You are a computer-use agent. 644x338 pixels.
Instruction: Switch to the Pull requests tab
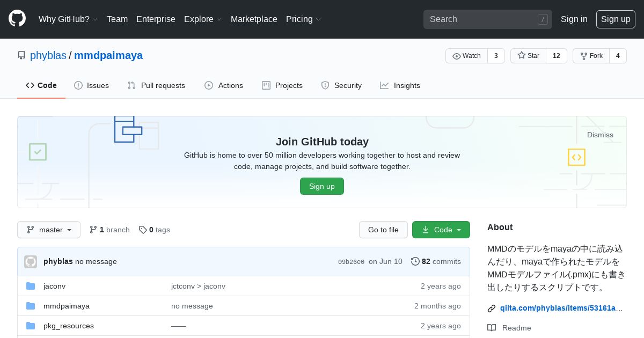156,85
